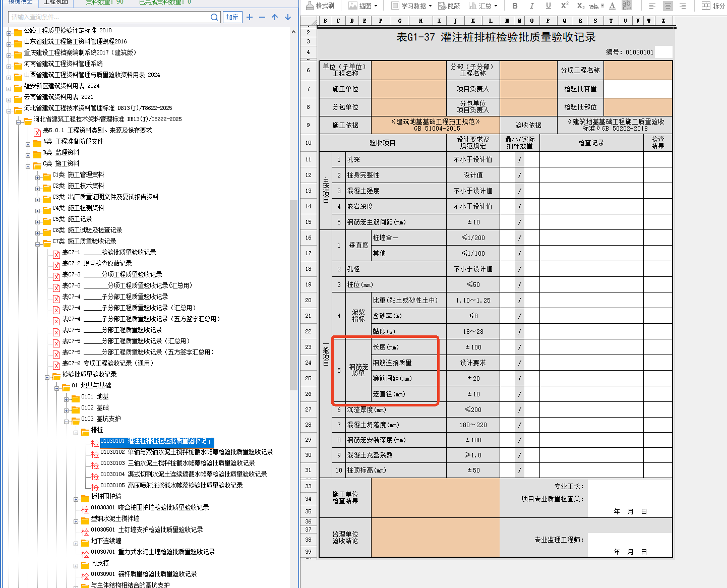Click the move down arrow icon

click(288, 17)
